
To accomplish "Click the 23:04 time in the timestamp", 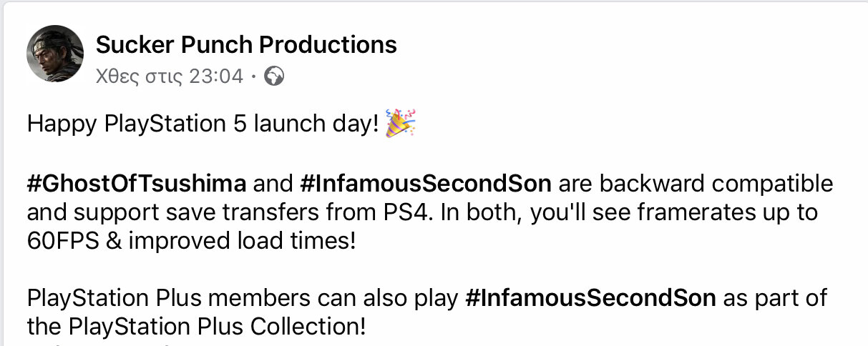I will coord(216,76).
